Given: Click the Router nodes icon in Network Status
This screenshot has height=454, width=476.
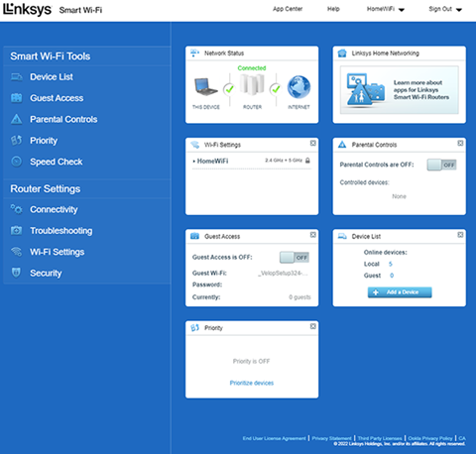Looking at the screenshot, I should [x=252, y=84].
